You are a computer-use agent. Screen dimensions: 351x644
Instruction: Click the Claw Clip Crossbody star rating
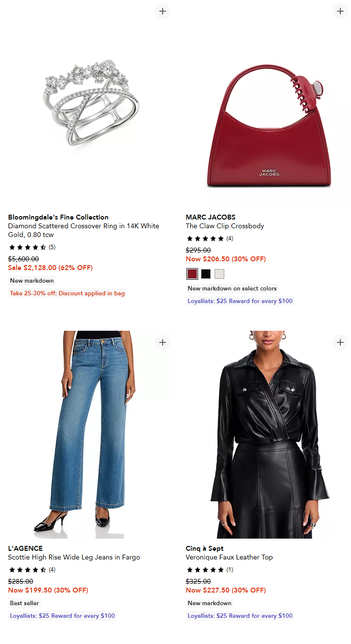[x=210, y=238]
